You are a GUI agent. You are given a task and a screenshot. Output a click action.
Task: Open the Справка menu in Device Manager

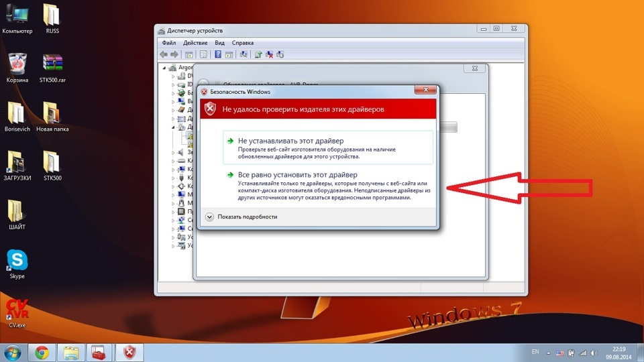pos(243,43)
